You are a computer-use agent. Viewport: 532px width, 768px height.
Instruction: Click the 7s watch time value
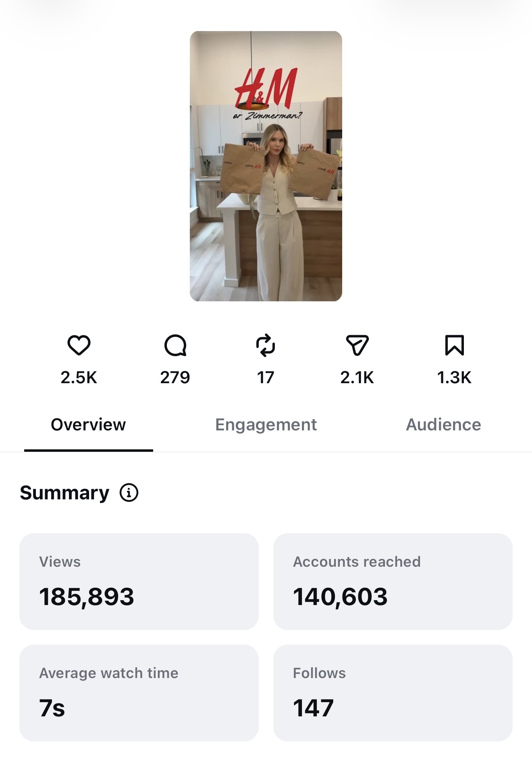click(x=52, y=708)
